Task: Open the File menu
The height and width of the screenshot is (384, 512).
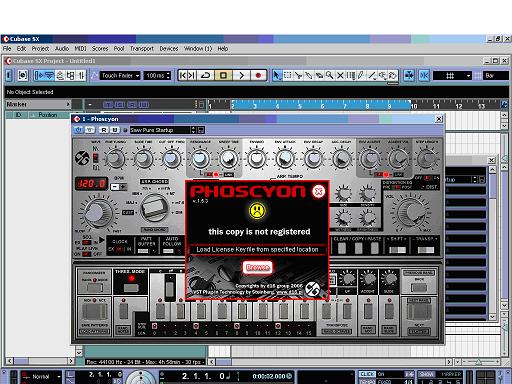Action: pos(7,49)
